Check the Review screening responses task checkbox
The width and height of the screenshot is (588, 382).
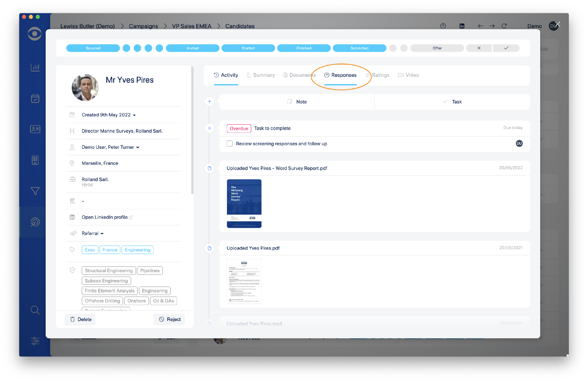pos(230,143)
